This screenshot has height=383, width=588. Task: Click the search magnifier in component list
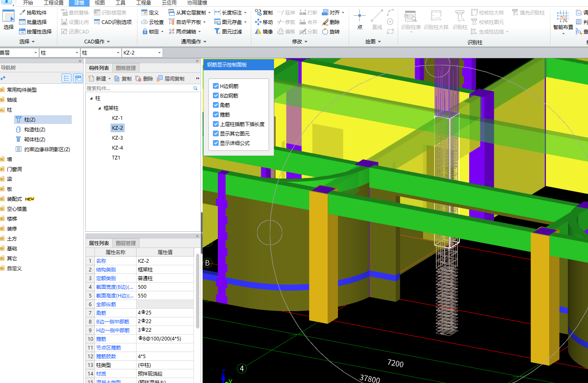click(x=196, y=88)
